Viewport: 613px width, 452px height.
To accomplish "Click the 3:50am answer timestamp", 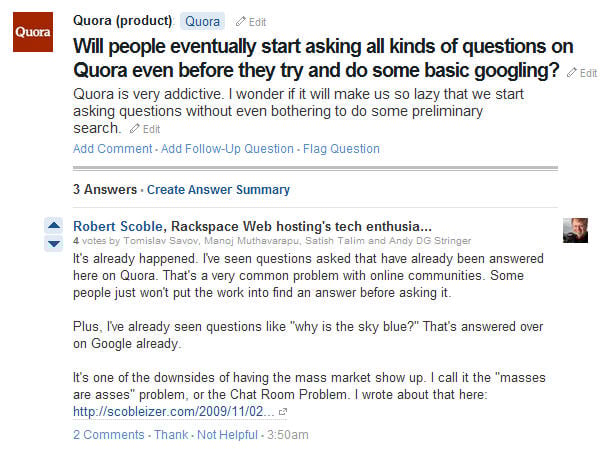I will (288, 435).
